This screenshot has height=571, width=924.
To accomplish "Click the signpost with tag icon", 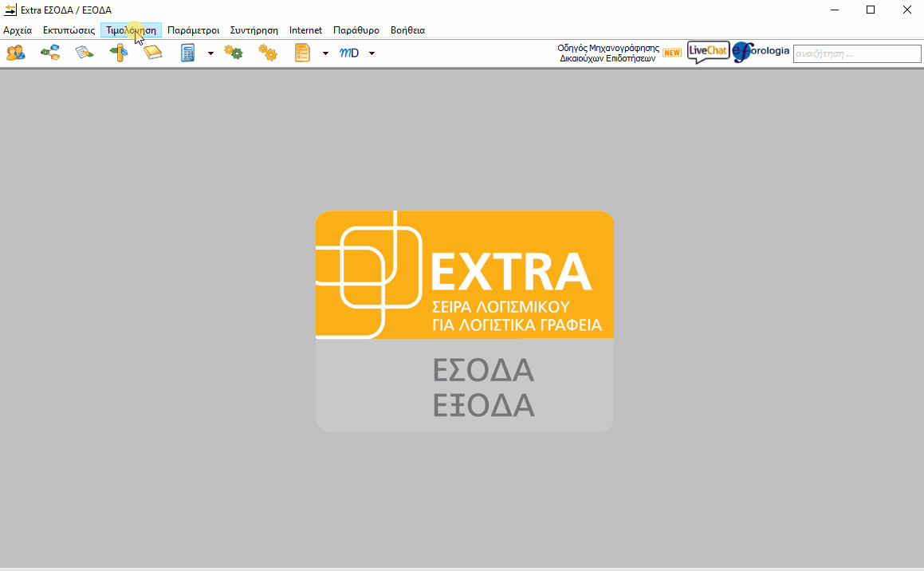I will pyautogui.click(x=119, y=53).
